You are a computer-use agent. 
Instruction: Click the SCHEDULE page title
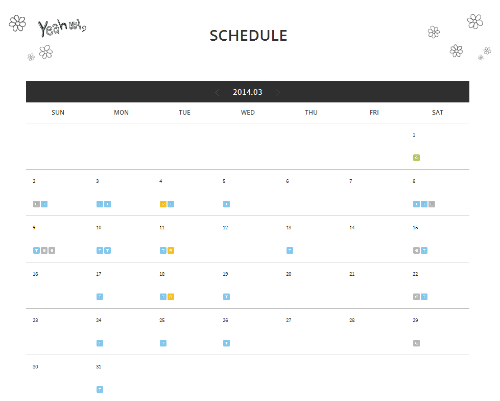pos(248,36)
